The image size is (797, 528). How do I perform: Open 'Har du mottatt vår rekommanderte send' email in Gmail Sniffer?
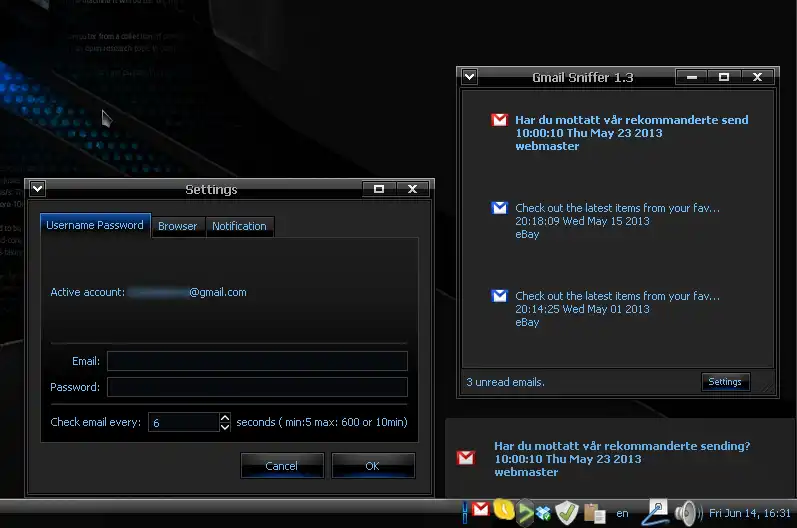tap(631, 133)
